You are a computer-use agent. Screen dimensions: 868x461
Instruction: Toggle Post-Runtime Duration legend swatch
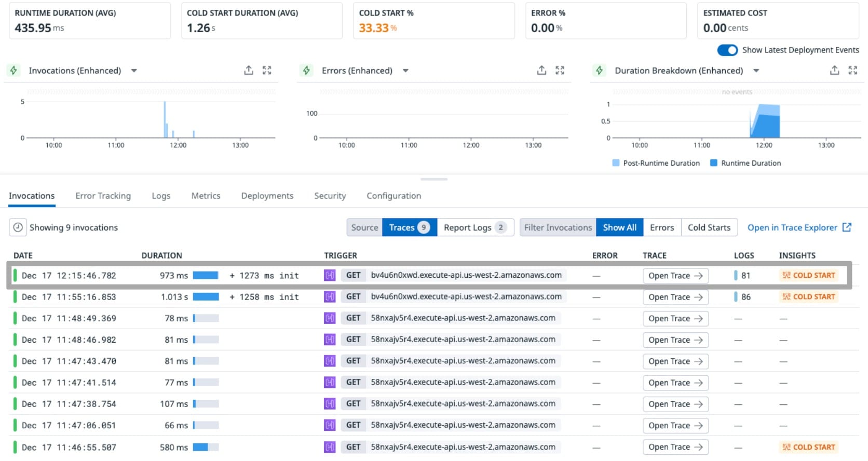click(x=616, y=163)
